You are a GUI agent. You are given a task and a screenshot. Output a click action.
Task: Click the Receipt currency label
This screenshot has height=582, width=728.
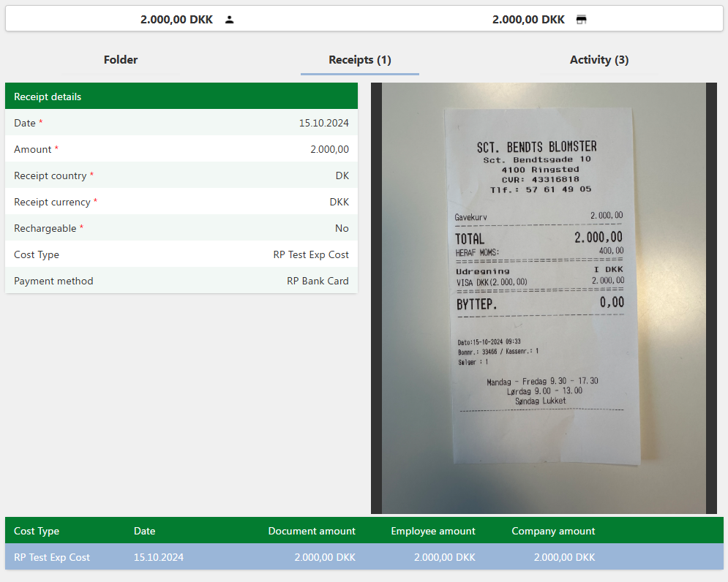coord(52,203)
